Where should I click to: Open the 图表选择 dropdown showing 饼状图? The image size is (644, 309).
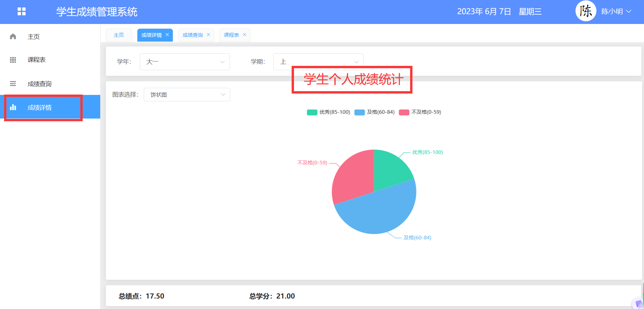pos(187,95)
